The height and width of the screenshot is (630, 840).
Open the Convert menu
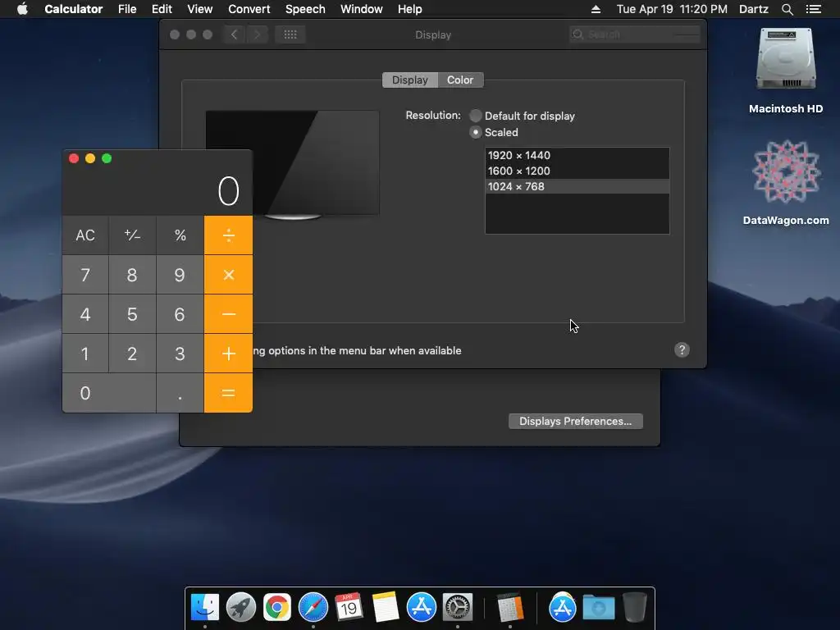point(249,9)
